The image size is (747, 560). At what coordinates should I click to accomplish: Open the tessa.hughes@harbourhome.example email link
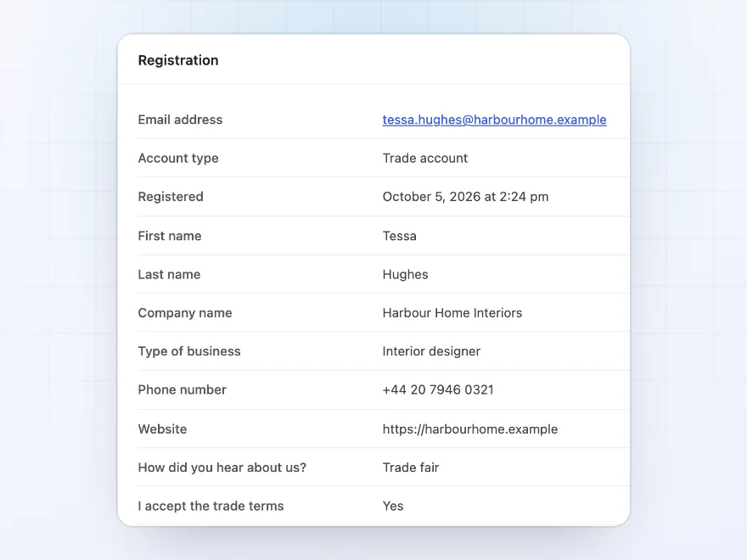pos(494,120)
